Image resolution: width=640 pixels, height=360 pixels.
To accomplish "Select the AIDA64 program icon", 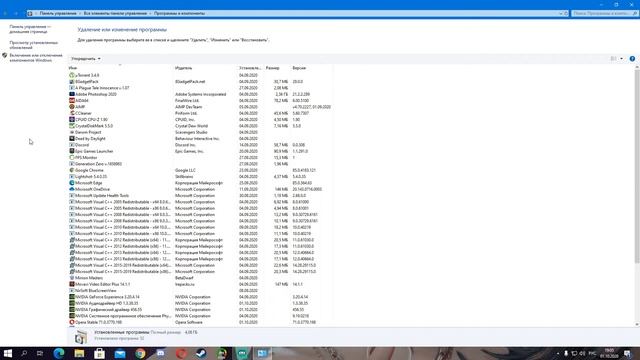I will (72, 100).
